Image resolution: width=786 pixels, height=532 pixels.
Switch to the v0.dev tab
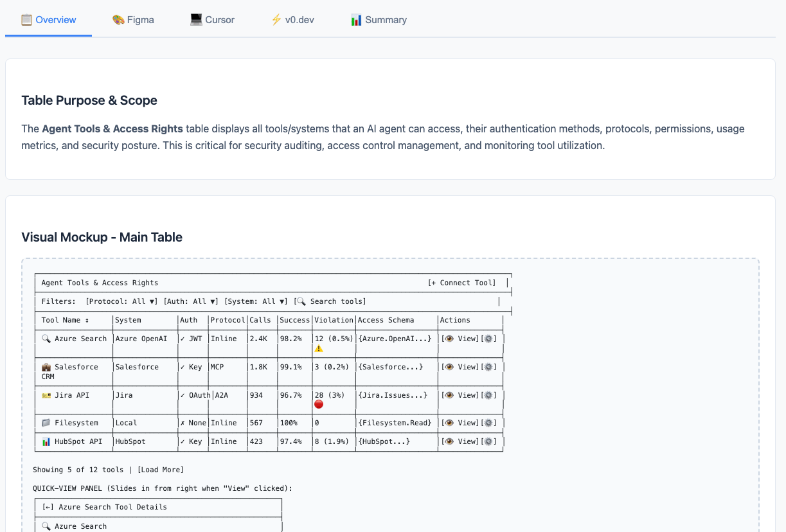pyautogui.click(x=292, y=20)
